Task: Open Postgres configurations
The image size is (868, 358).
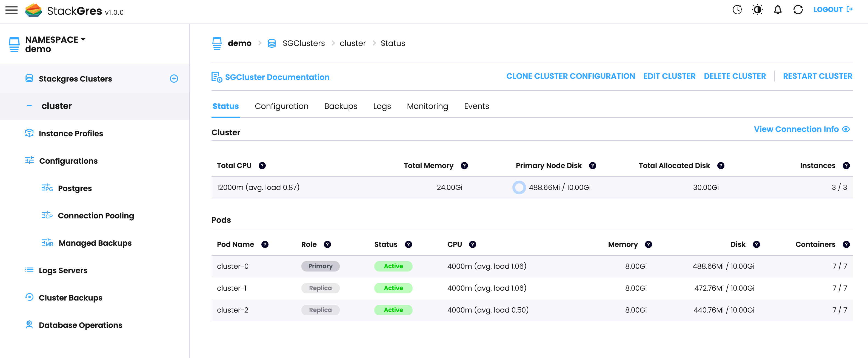Action: [x=75, y=188]
